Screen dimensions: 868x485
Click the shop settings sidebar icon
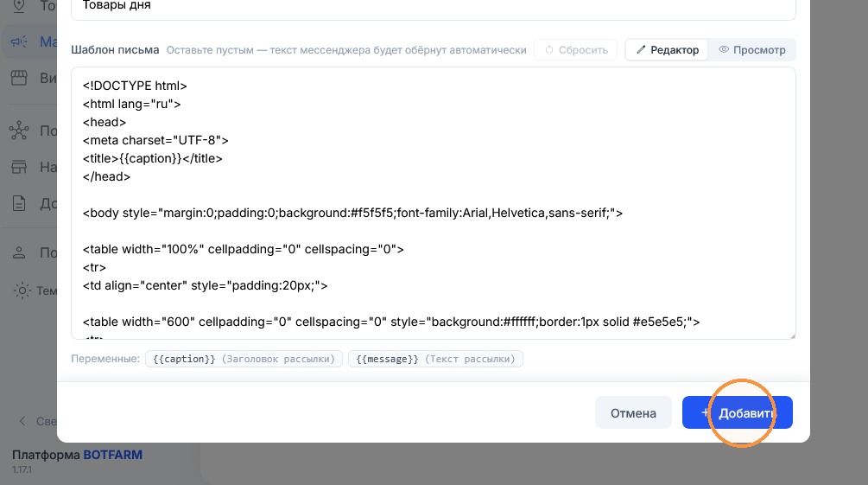click(x=19, y=167)
